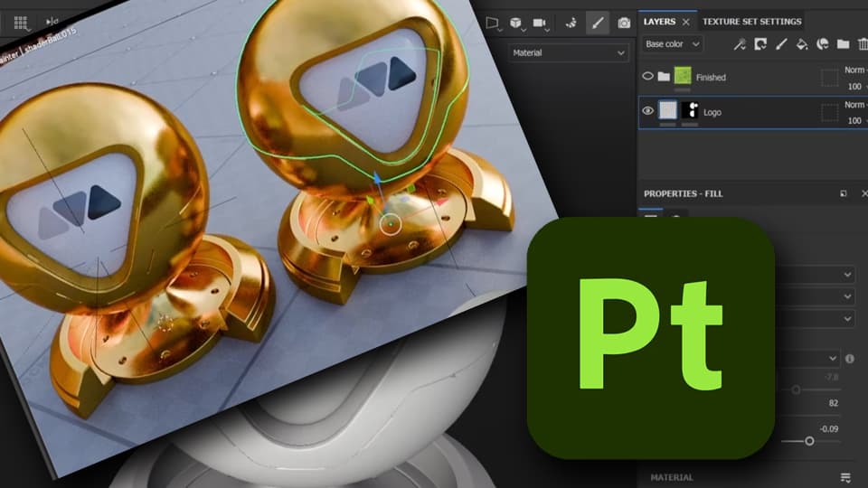Click the value field showing -0.09
Viewport: 868px width, 488px height.
[829, 428]
